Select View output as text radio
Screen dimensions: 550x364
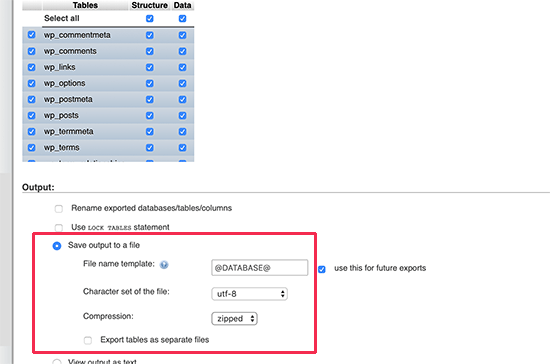(x=57, y=361)
